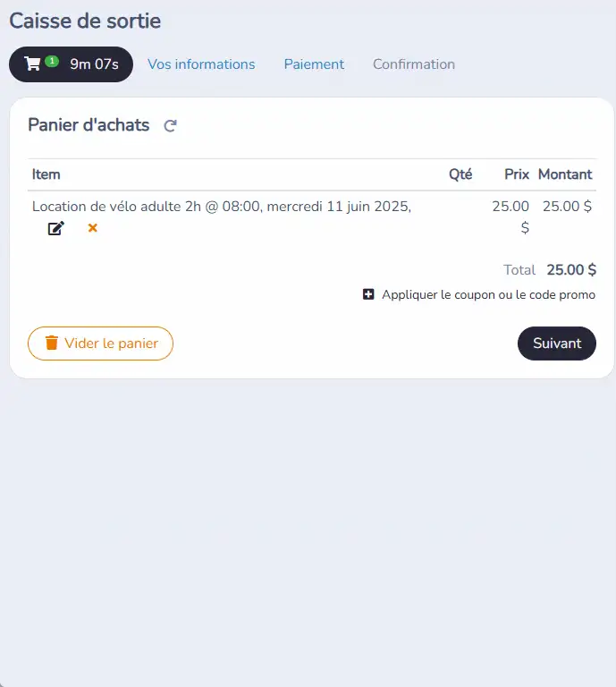Click the plus icon beside the coupon text

pyautogui.click(x=368, y=294)
